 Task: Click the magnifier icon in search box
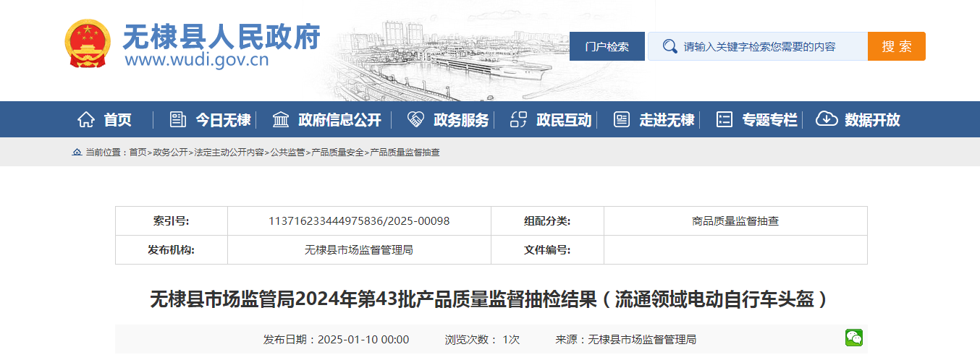(x=669, y=46)
